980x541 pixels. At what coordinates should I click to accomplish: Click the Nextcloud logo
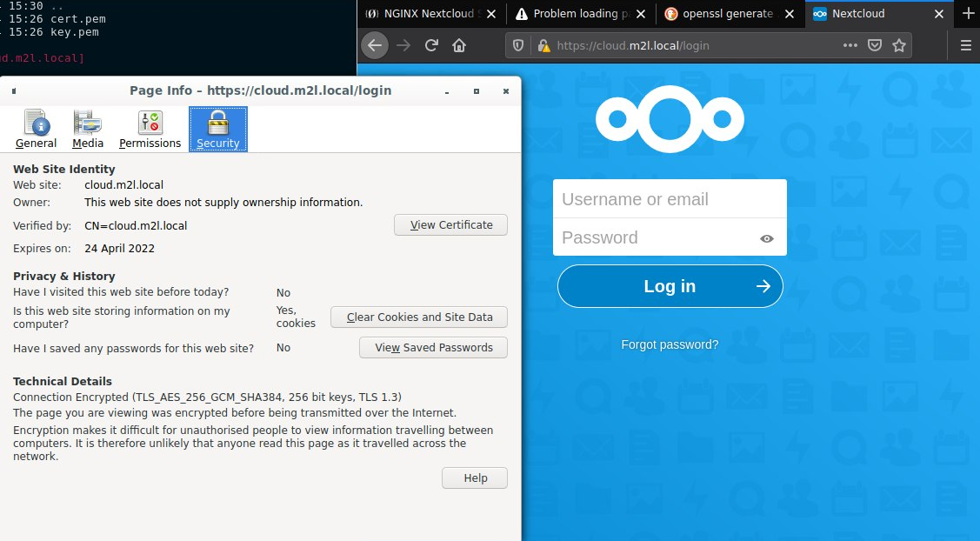click(670, 119)
